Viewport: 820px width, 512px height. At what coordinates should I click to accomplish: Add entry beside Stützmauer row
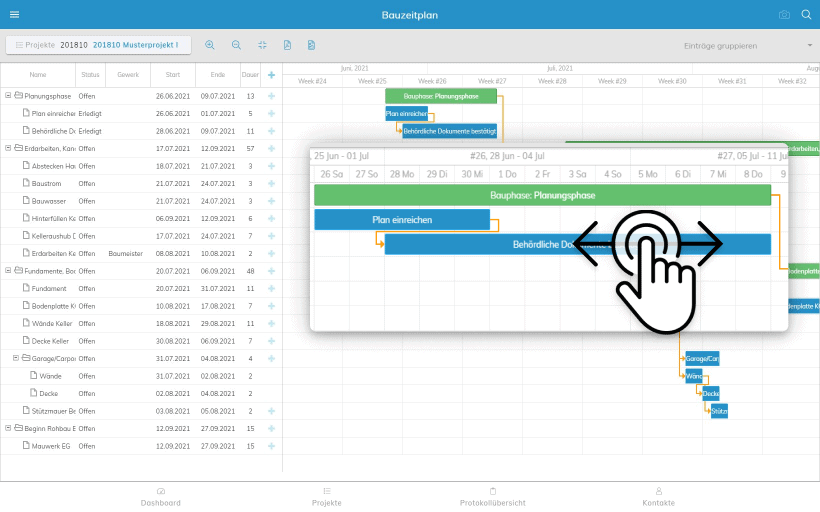click(x=271, y=411)
